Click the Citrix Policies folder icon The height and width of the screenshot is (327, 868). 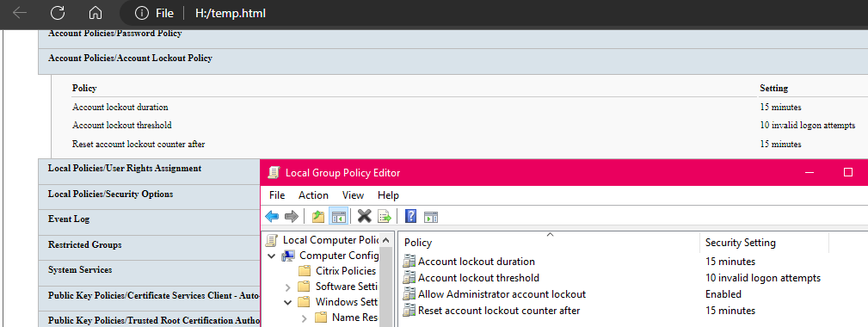coord(305,271)
